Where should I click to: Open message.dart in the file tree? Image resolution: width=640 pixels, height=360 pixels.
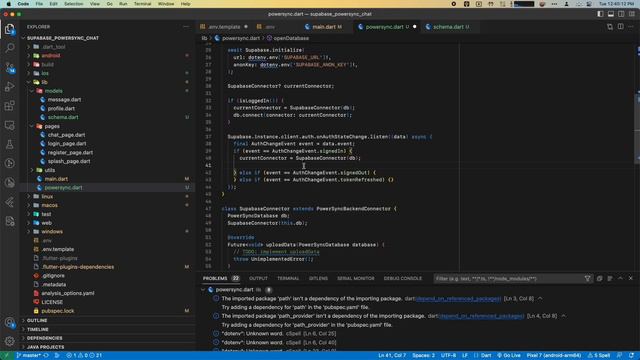tap(64, 100)
